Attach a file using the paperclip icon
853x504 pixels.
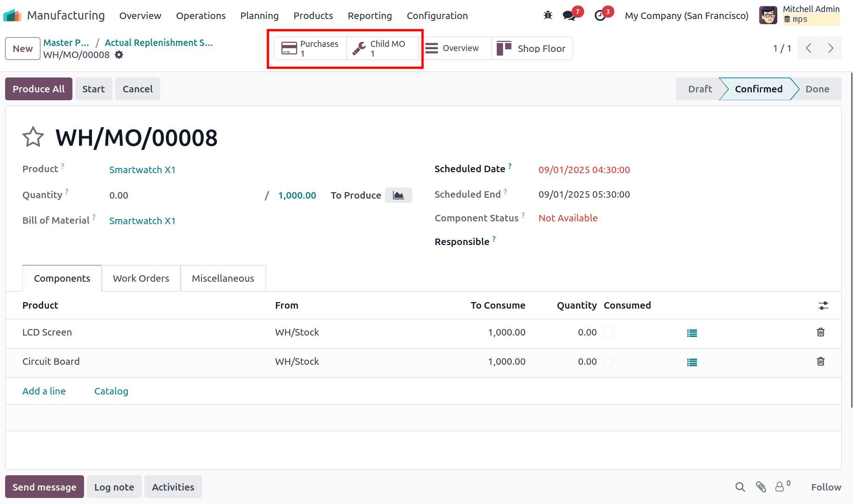(761, 487)
